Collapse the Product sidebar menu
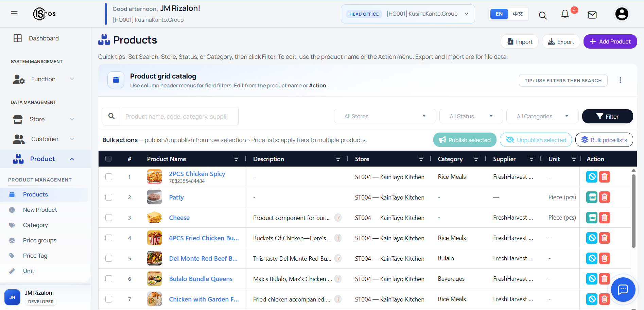 (x=46, y=159)
